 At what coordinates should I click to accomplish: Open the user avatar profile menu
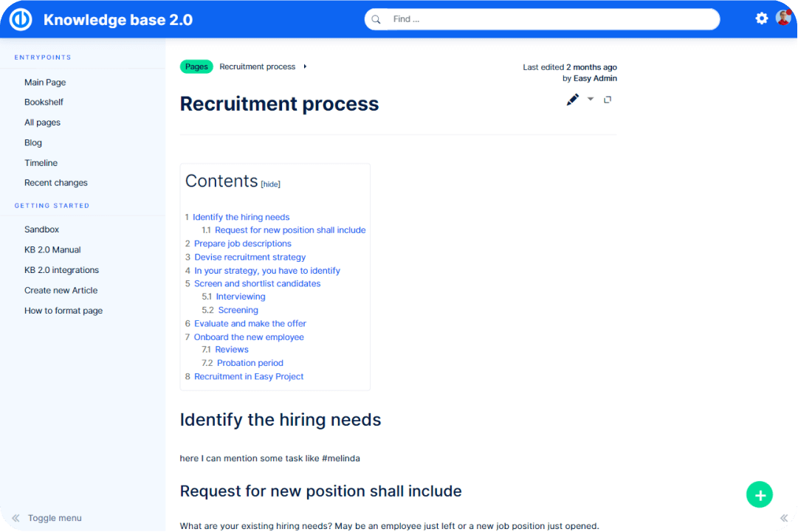point(783,18)
